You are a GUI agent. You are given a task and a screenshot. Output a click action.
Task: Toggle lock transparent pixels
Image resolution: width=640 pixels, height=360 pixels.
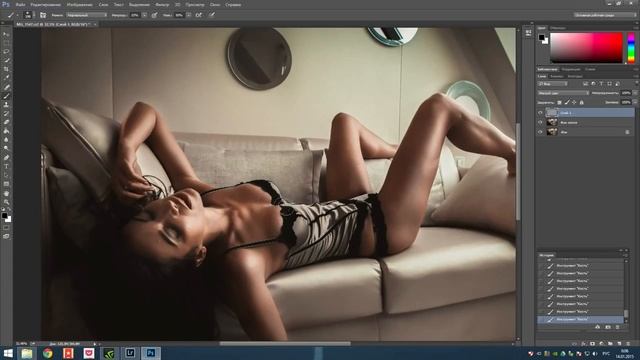(559, 102)
